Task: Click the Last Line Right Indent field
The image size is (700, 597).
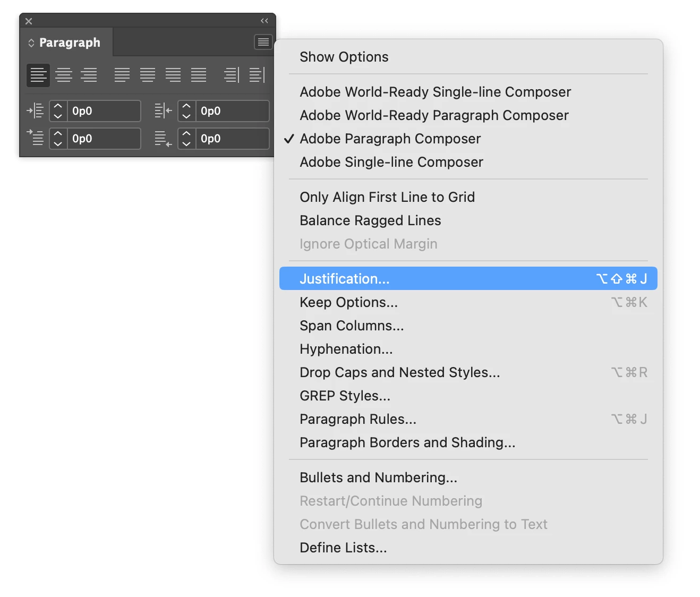Action: point(233,139)
